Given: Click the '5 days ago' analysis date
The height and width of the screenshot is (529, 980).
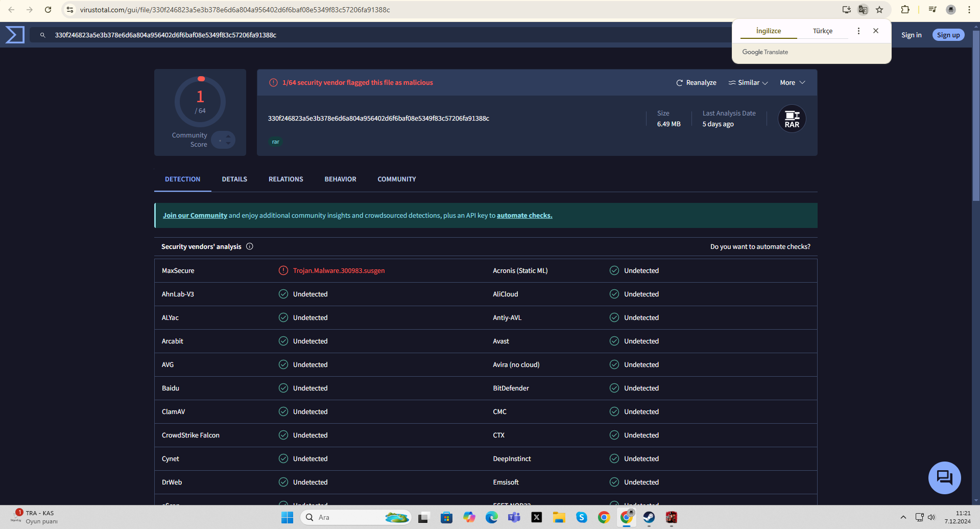Looking at the screenshot, I should tap(718, 124).
